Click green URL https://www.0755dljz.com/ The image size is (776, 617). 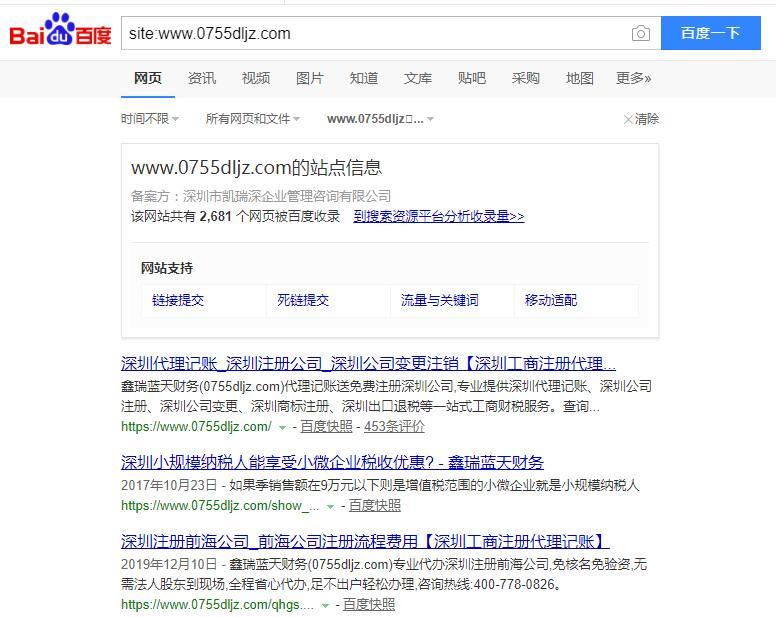(196, 427)
